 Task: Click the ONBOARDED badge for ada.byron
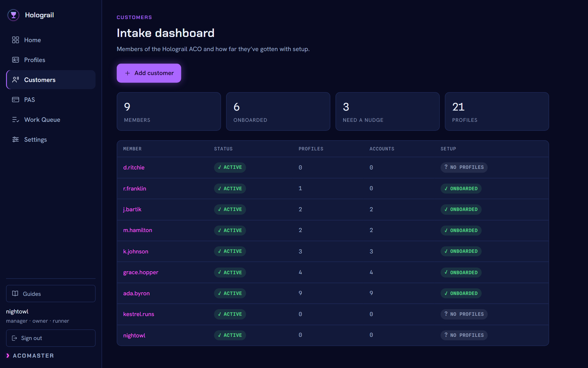point(461,293)
